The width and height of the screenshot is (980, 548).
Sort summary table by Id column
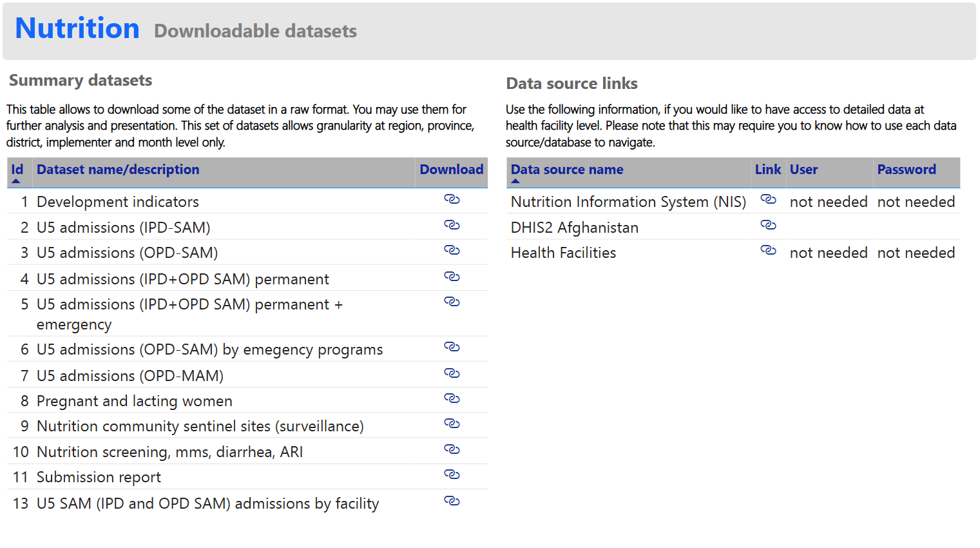click(x=17, y=170)
